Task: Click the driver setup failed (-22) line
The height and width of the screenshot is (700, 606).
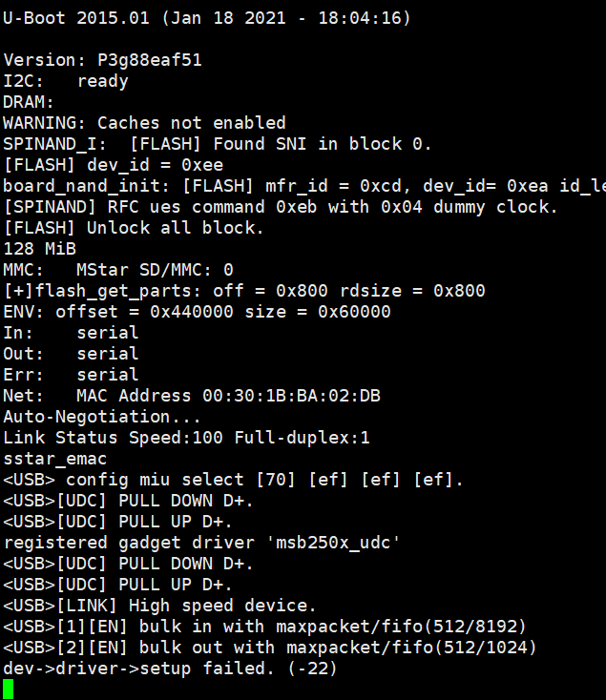Action: pyautogui.click(x=170, y=669)
